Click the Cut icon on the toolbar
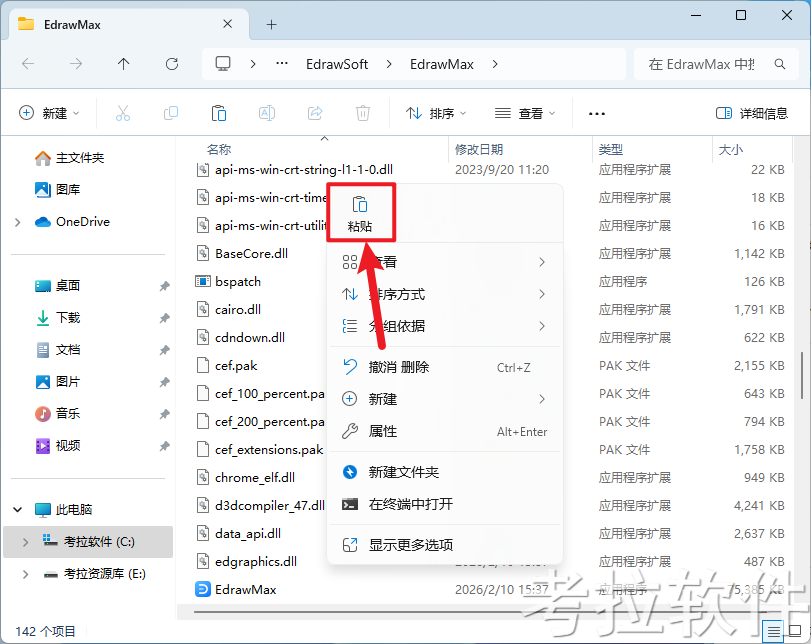Image resolution: width=811 pixels, height=644 pixels. coord(123,113)
